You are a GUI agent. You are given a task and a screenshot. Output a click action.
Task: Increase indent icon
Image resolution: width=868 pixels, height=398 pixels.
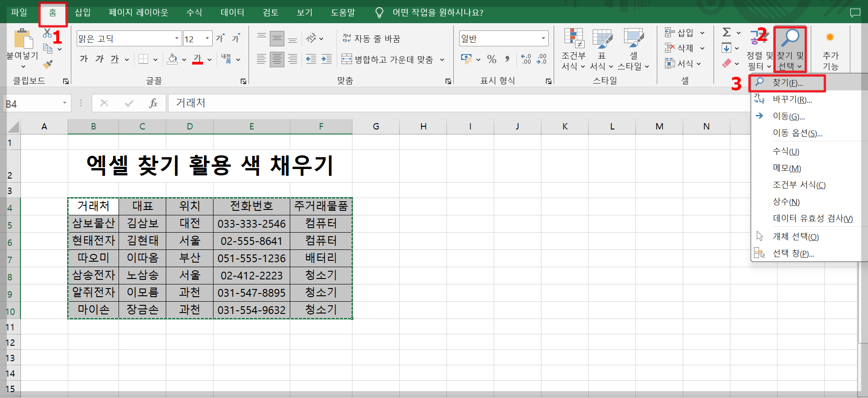327,59
